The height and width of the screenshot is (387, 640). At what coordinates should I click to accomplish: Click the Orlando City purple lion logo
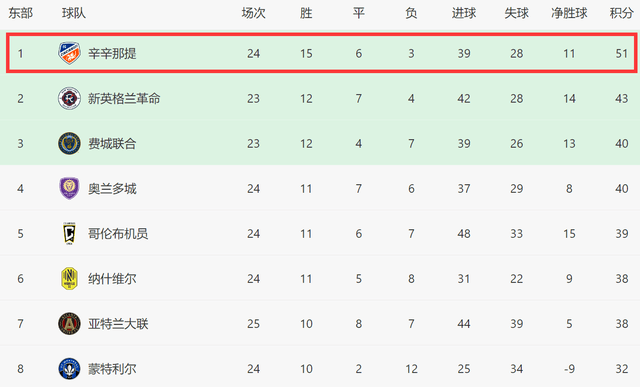click(x=69, y=188)
